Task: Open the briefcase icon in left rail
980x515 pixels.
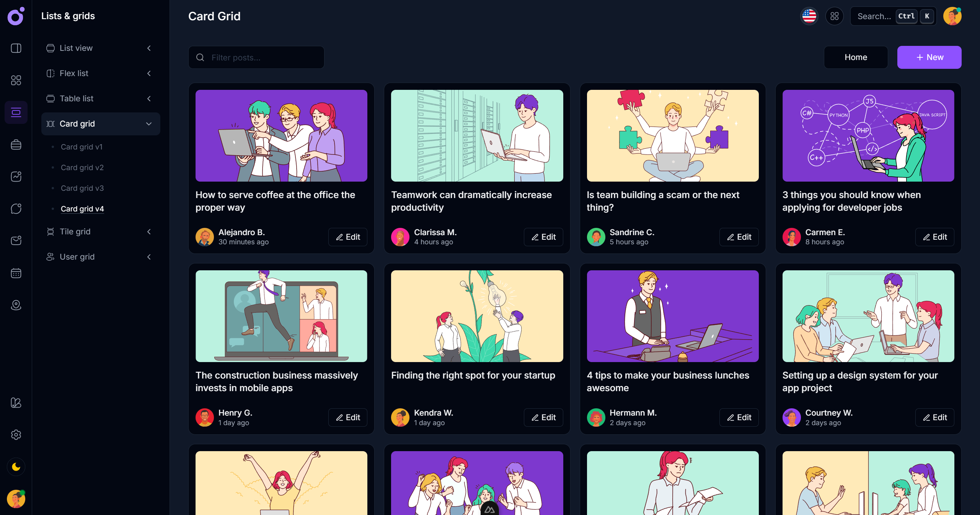Action: click(x=16, y=145)
